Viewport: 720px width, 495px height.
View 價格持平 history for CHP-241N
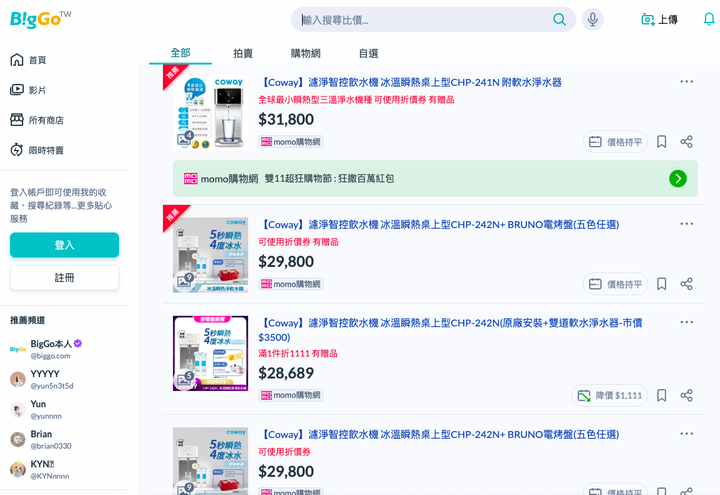[x=615, y=142]
